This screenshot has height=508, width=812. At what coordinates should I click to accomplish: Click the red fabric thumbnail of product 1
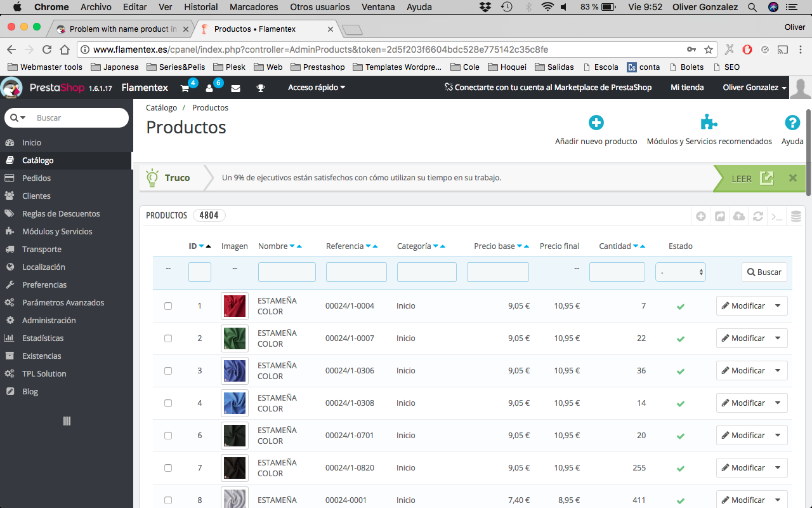(x=234, y=306)
